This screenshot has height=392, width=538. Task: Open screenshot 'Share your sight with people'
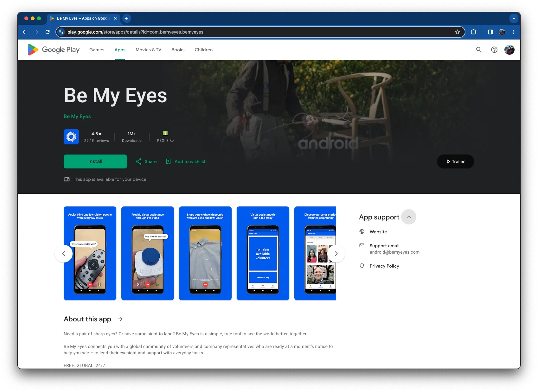tap(205, 253)
